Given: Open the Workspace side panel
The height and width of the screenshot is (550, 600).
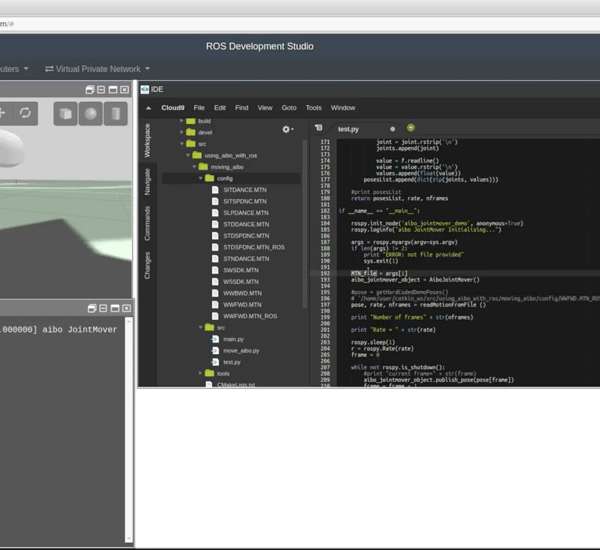Looking at the screenshot, I should [x=147, y=140].
